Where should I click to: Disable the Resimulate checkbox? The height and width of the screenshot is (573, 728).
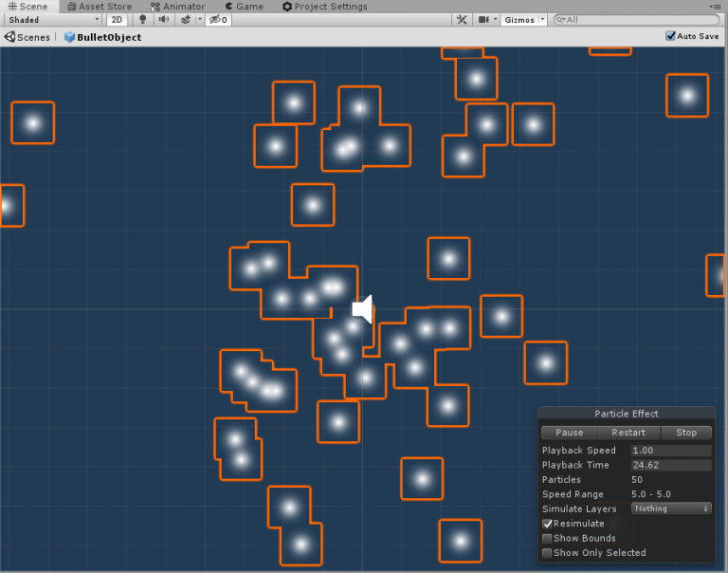[547, 524]
